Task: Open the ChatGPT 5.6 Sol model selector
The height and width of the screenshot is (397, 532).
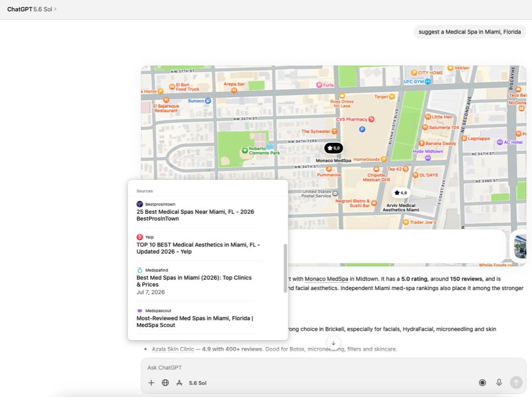Action: coord(32,9)
